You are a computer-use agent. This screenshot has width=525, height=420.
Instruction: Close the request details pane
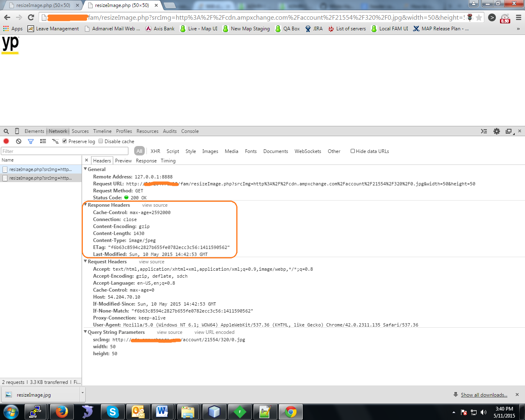pyautogui.click(x=87, y=160)
